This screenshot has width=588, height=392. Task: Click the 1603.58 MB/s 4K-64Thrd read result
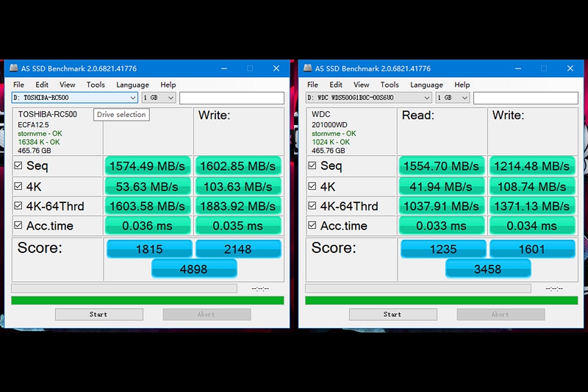[x=148, y=206]
